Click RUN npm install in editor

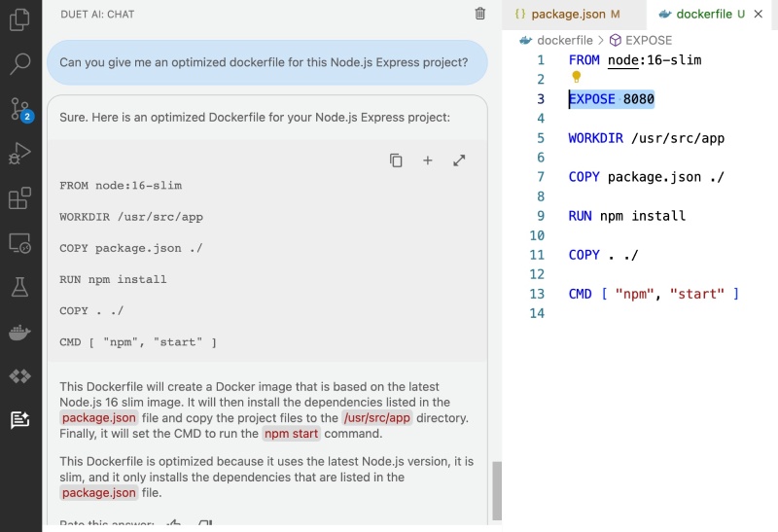627,216
